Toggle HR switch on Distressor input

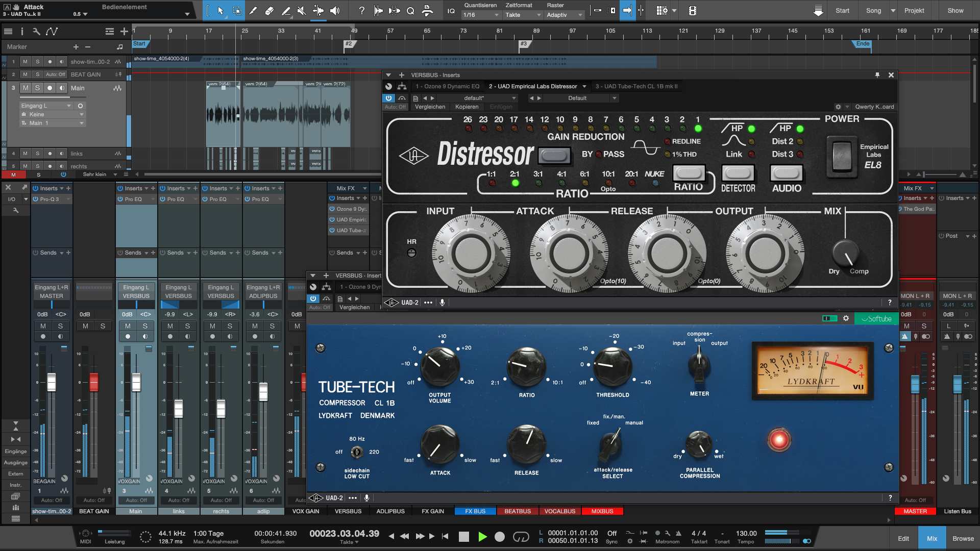pos(411,253)
